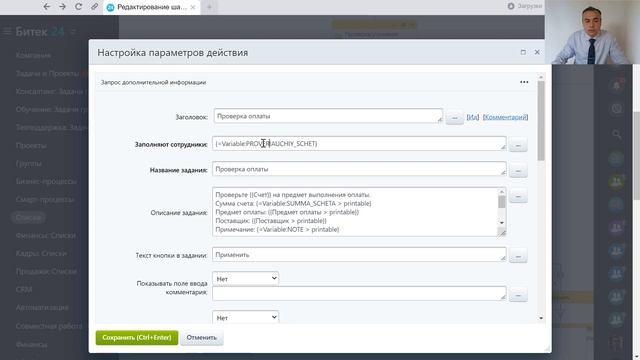
Task: Click the Заполняют сотрудники variable field
Action: coord(359,143)
